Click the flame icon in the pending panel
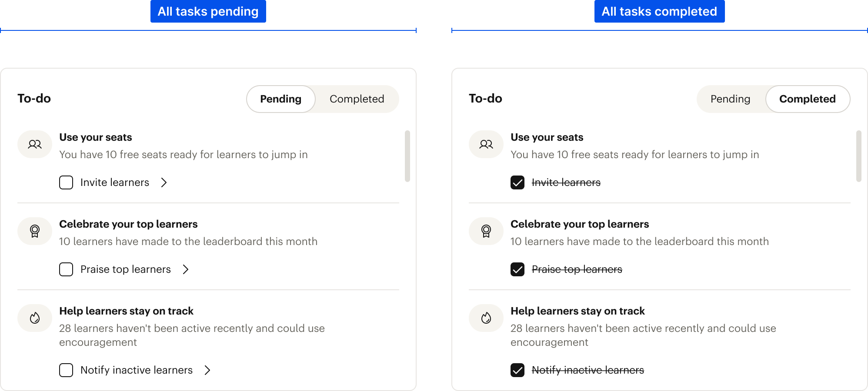Image resolution: width=868 pixels, height=391 pixels. pos(35,318)
